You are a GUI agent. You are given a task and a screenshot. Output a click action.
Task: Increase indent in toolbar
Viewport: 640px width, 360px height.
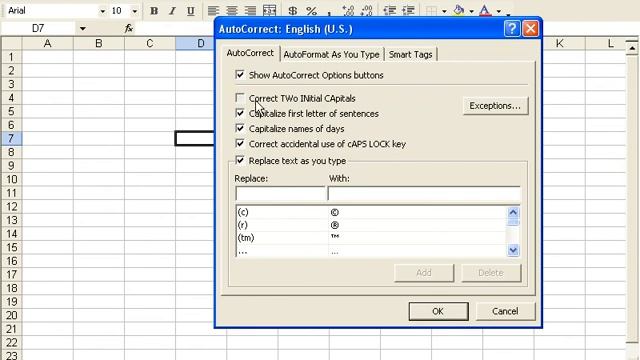click(408, 11)
